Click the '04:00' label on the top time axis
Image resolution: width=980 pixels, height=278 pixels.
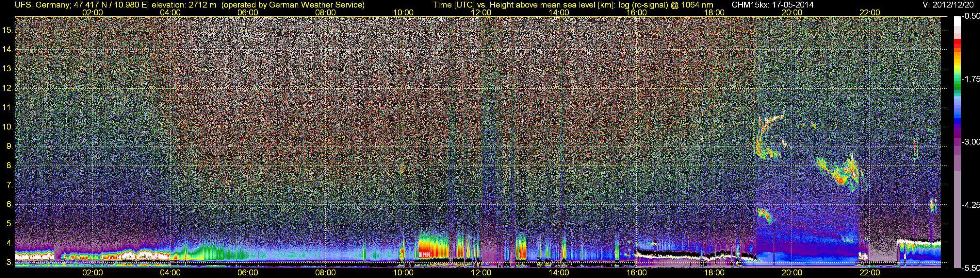coord(170,12)
